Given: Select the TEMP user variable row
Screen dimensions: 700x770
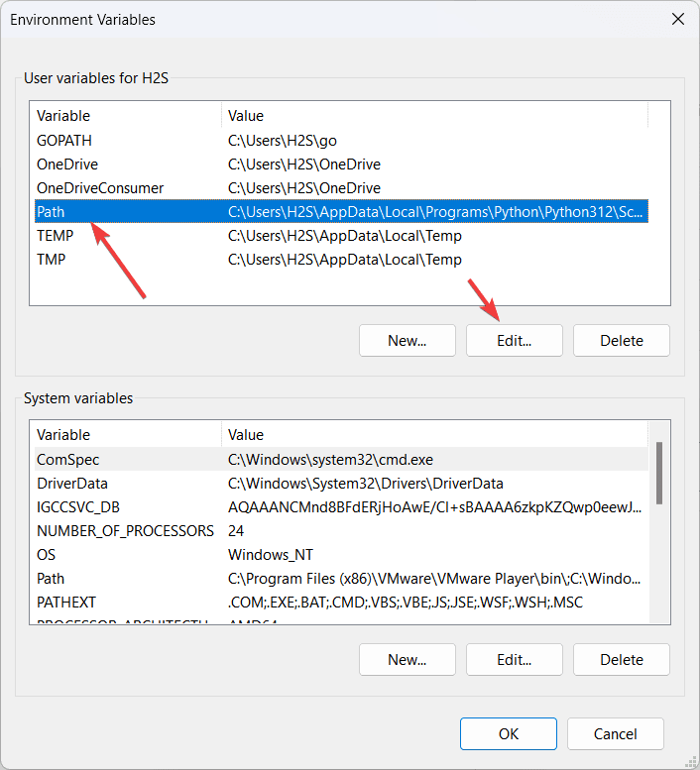Looking at the screenshot, I should point(341,236).
